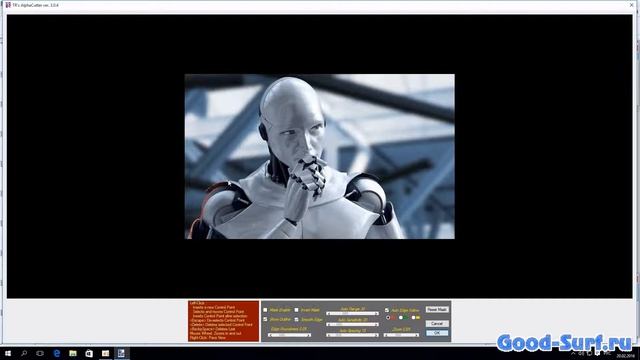Open Microsoft Store from the taskbar
This screenshot has height=360, width=640.
click(89, 353)
